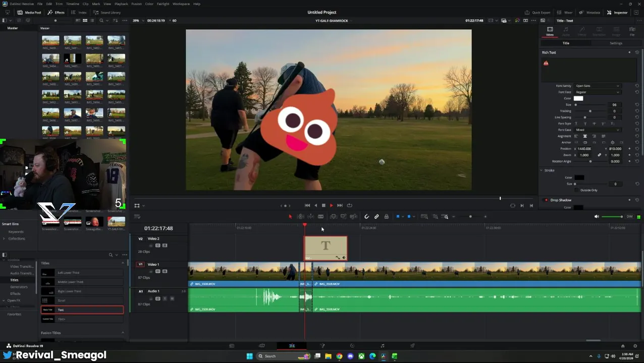Viewport: 644px width, 363px height.
Task: Open the Mixer panel
Action: [x=565, y=12]
